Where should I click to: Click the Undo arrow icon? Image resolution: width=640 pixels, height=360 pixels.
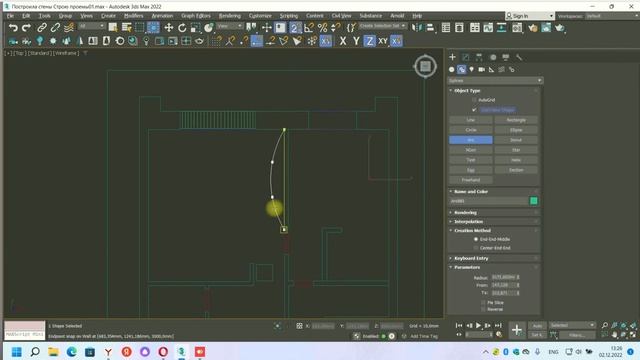[13, 28]
